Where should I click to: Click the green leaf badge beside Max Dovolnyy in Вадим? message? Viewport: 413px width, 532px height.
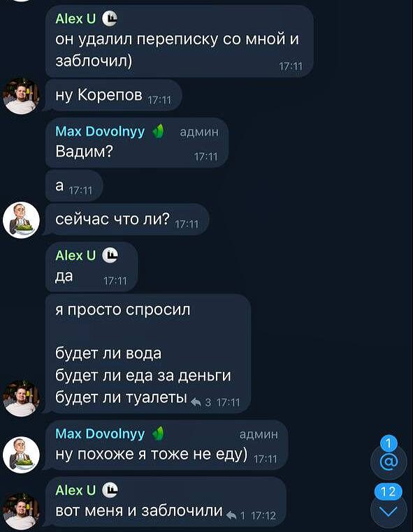pos(159,131)
